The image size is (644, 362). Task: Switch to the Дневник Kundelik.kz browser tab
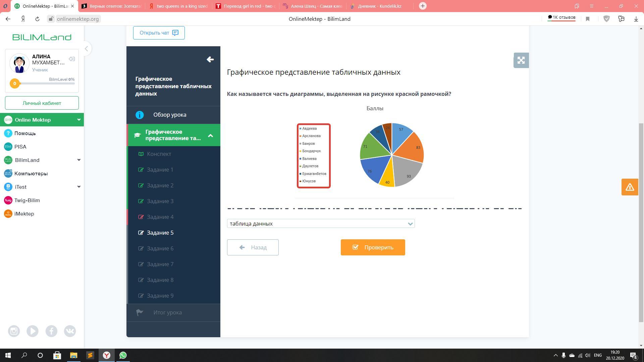(379, 6)
